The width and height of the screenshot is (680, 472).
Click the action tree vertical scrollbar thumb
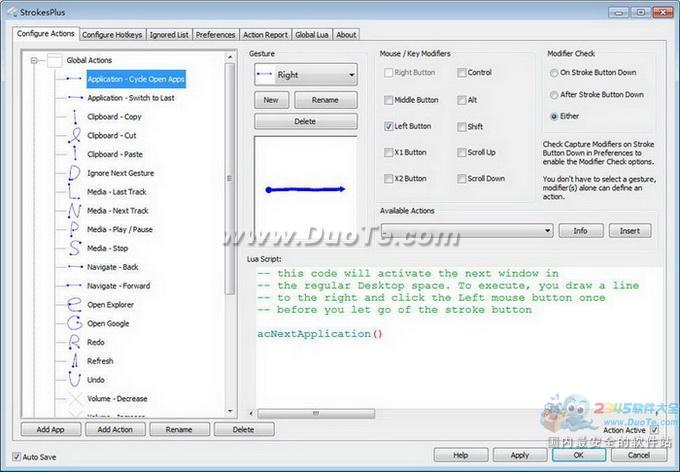(230, 178)
